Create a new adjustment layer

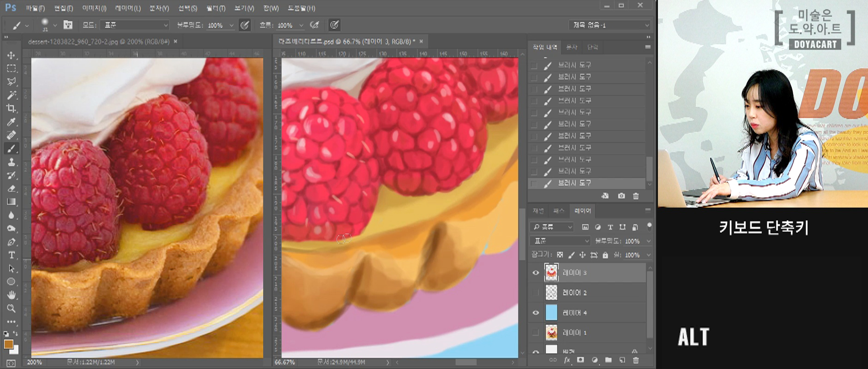595,360
